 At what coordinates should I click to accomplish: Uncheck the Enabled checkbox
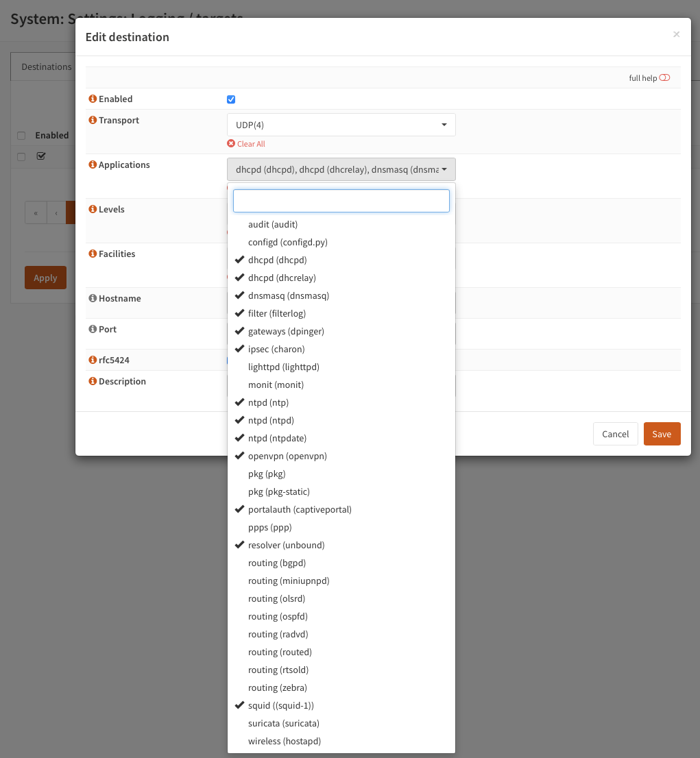[231, 99]
